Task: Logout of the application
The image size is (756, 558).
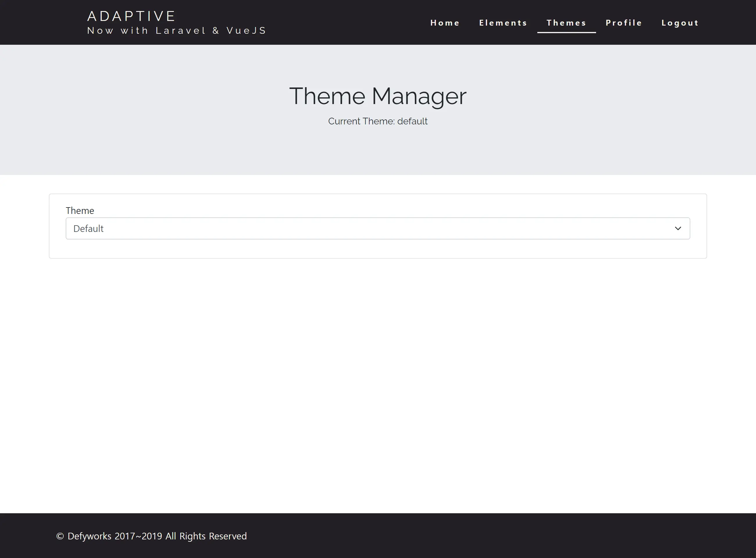Action: (680, 23)
